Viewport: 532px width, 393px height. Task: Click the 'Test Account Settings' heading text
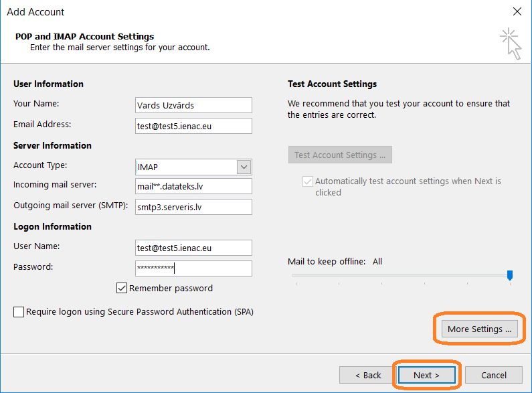point(332,84)
